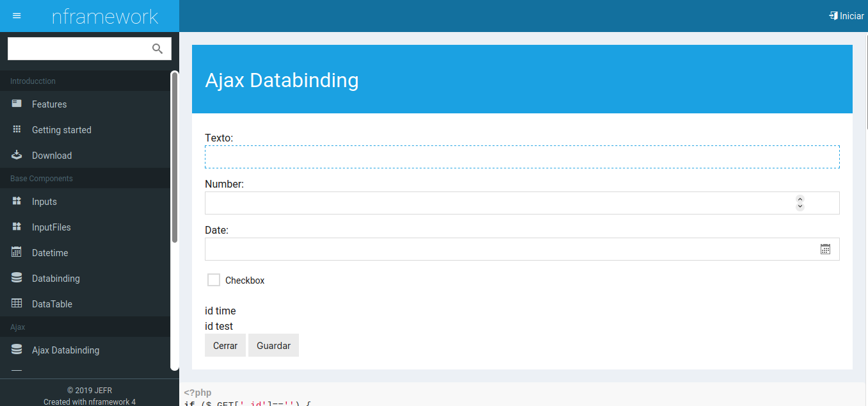Tick the Checkbox option
Image resolution: width=868 pixels, height=406 pixels.
pyautogui.click(x=214, y=280)
